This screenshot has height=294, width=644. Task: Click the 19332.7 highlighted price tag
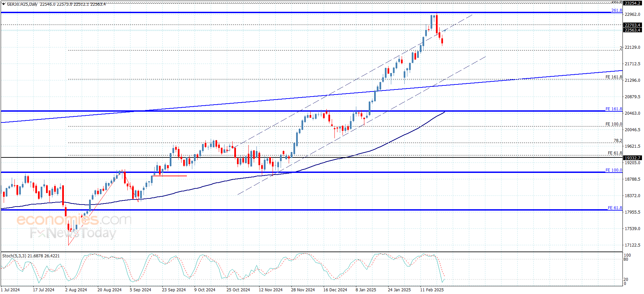coord(632,158)
